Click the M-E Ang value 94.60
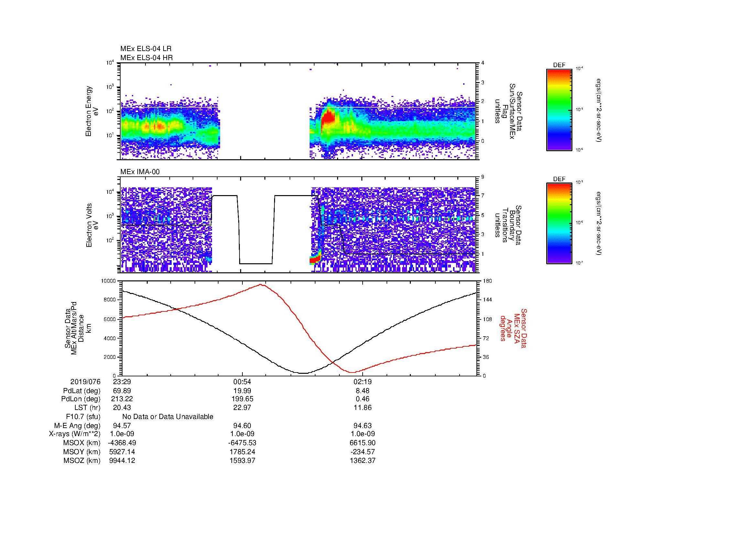The image size is (756, 534). tap(242, 426)
